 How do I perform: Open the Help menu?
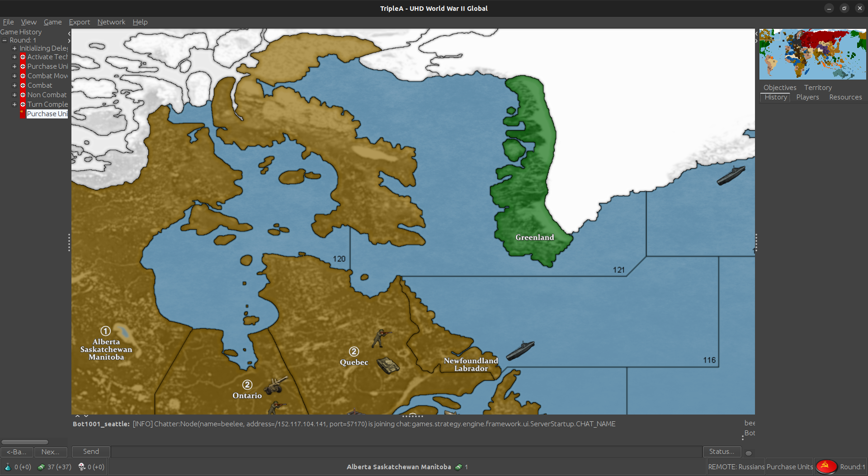pyautogui.click(x=140, y=22)
